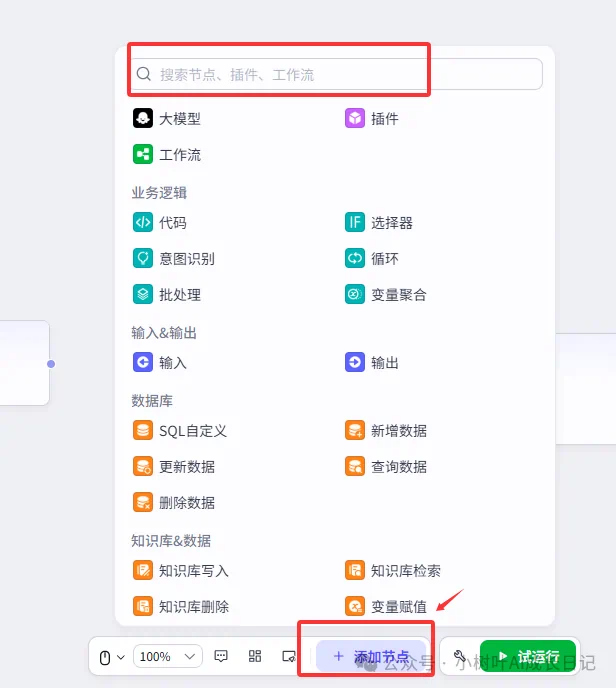Pick the 选择器 IF selector icon

[x=355, y=222]
